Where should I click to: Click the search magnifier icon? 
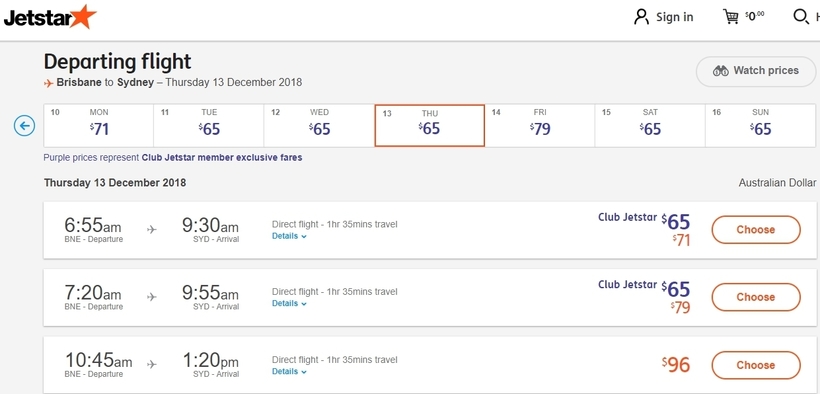point(801,17)
